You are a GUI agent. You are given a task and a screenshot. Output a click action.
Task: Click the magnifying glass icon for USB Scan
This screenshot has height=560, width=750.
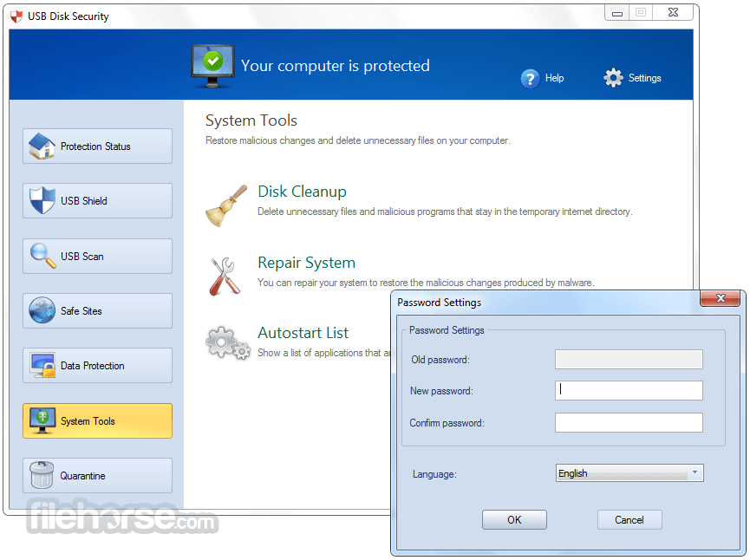[x=43, y=256]
